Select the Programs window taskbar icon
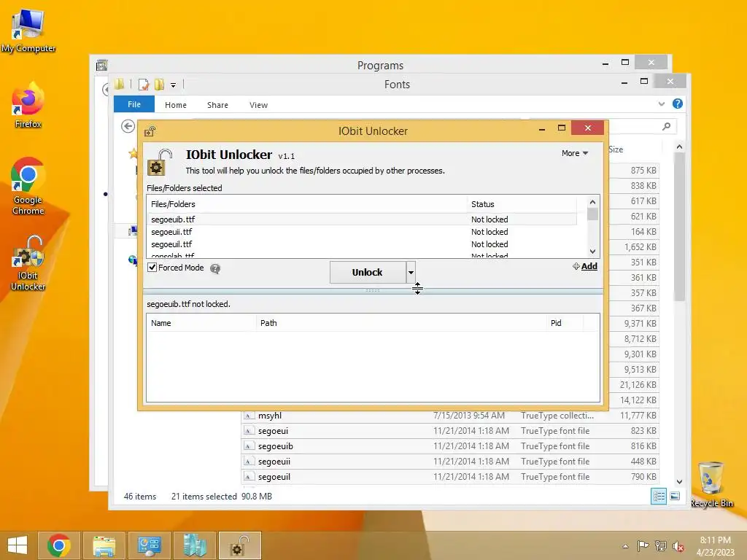The height and width of the screenshot is (560, 747). click(x=194, y=545)
